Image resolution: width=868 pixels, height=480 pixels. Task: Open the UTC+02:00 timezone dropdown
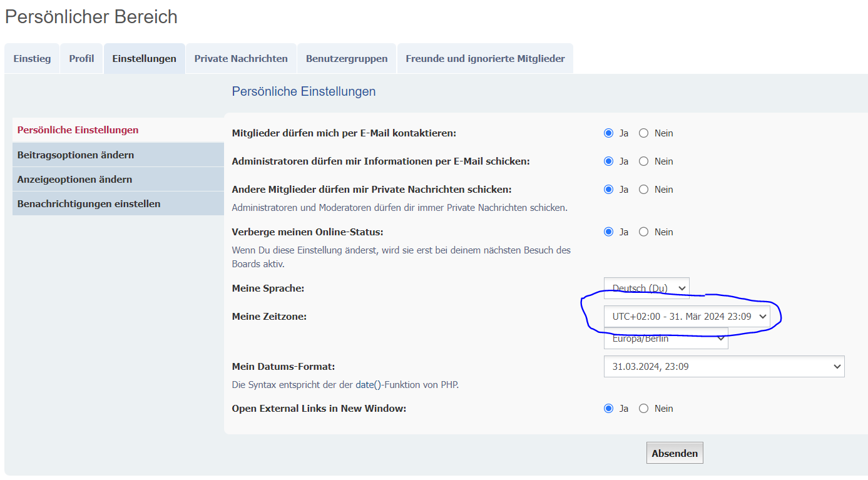[x=687, y=317]
